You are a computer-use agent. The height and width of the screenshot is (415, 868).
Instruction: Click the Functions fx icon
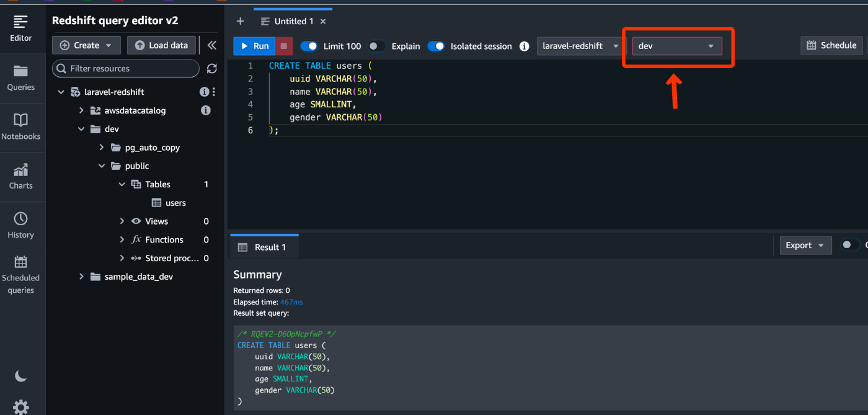(136, 239)
